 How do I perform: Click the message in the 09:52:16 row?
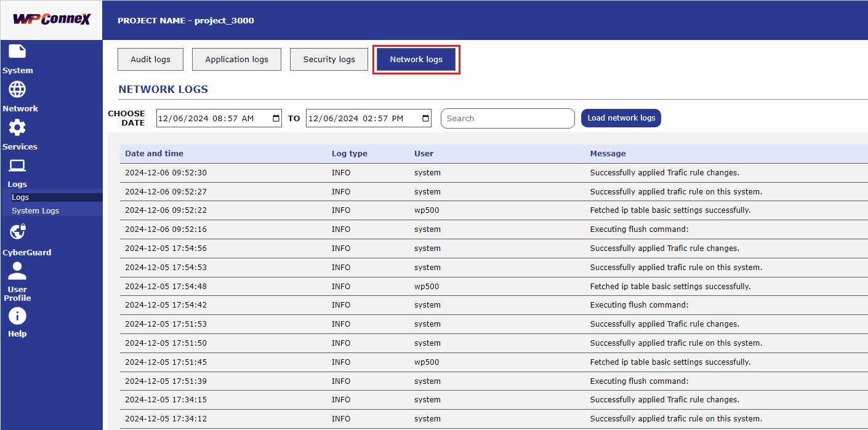coord(639,229)
